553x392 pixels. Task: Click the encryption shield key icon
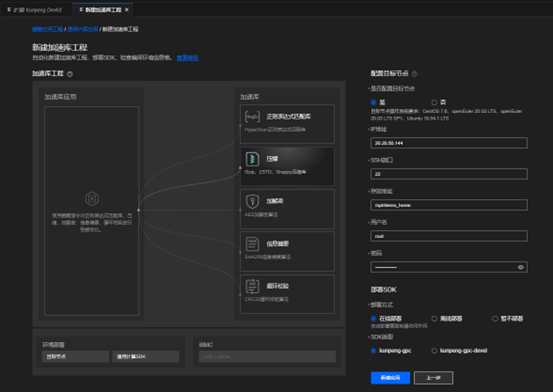252,201
